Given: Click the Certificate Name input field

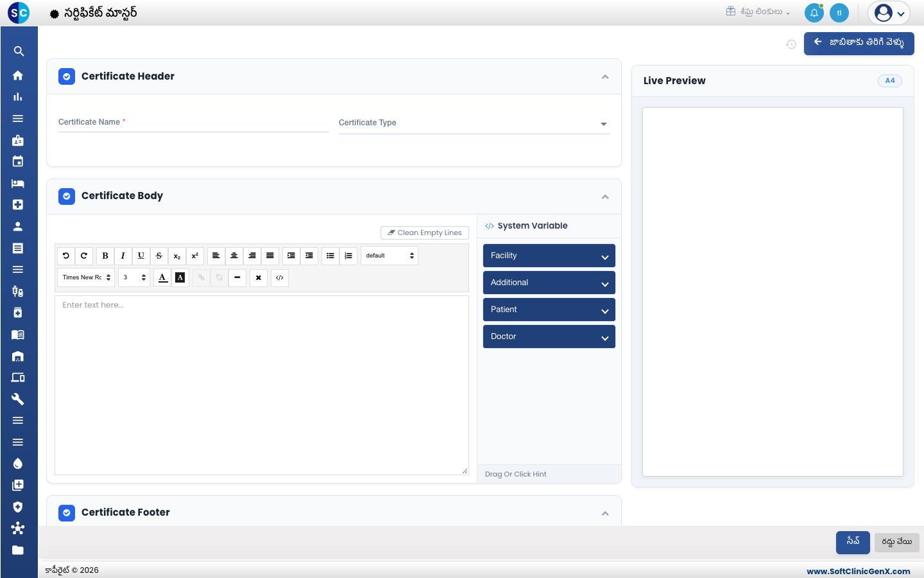Looking at the screenshot, I should coord(194,123).
